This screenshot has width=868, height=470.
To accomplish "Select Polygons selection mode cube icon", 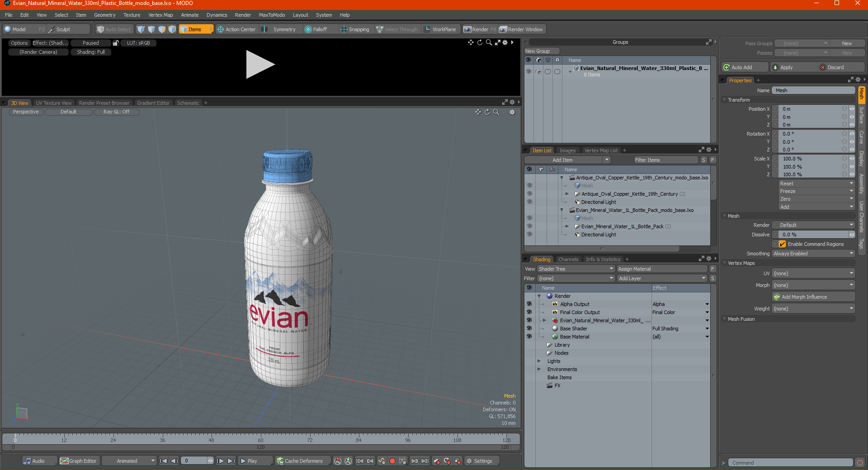I will pos(162,29).
